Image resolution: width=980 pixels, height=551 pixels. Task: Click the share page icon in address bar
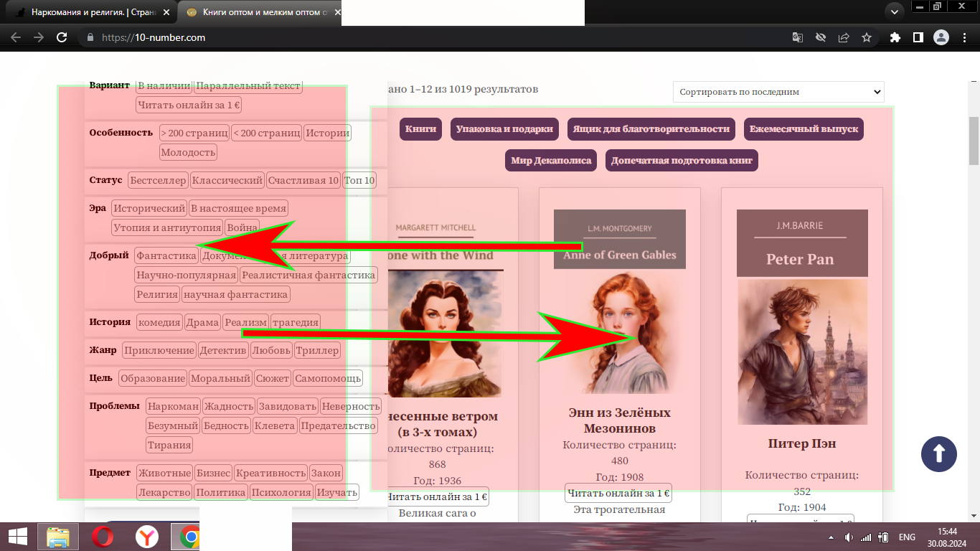click(844, 37)
